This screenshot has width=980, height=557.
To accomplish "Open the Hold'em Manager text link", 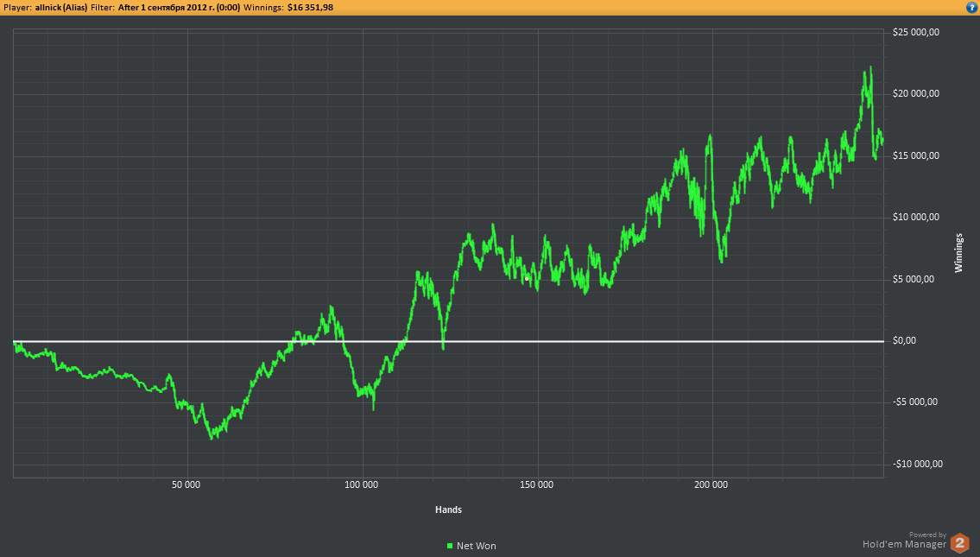I will click(x=904, y=544).
